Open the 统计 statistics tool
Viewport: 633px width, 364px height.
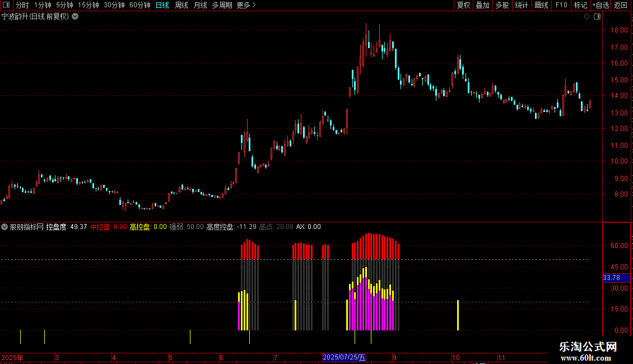[x=521, y=5]
